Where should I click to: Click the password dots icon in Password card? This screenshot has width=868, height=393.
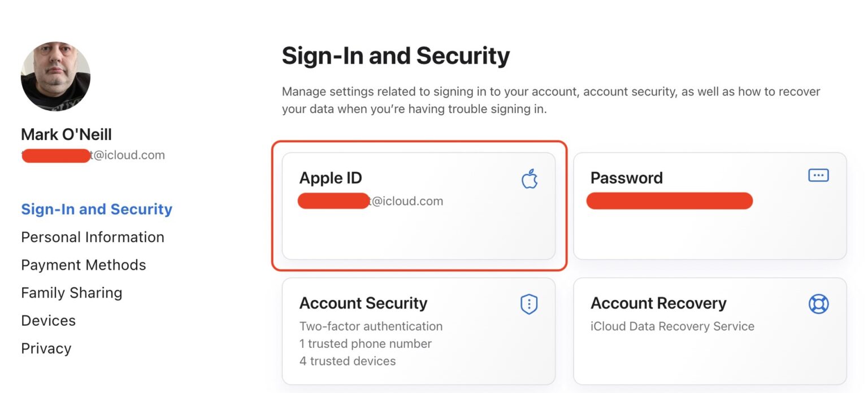pos(818,176)
